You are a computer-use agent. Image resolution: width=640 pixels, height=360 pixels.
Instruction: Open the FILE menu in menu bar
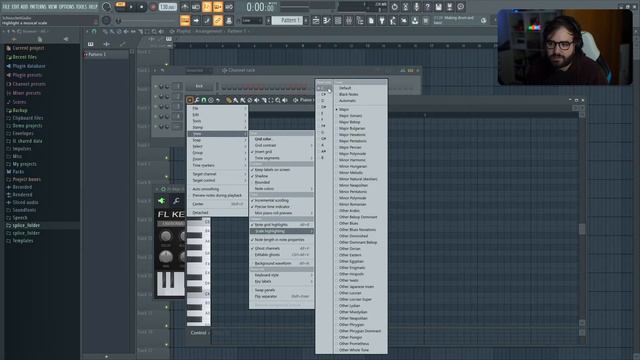[6, 7]
